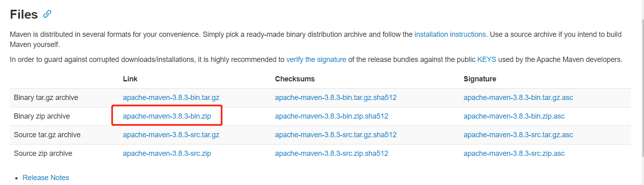Open apache-maven-3.8.3-bin.tar.gz.sha512 checksum
The width and height of the screenshot is (644, 185).
pyautogui.click(x=336, y=98)
